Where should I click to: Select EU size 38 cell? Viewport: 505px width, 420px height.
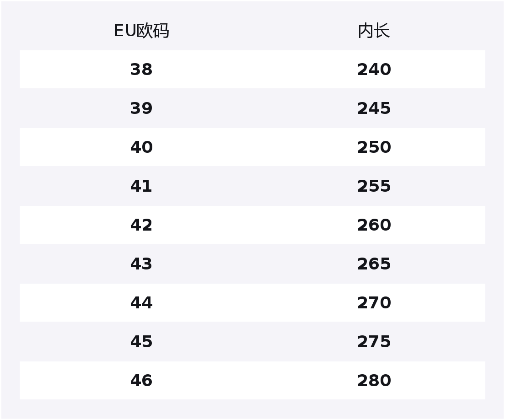[141, 70]
